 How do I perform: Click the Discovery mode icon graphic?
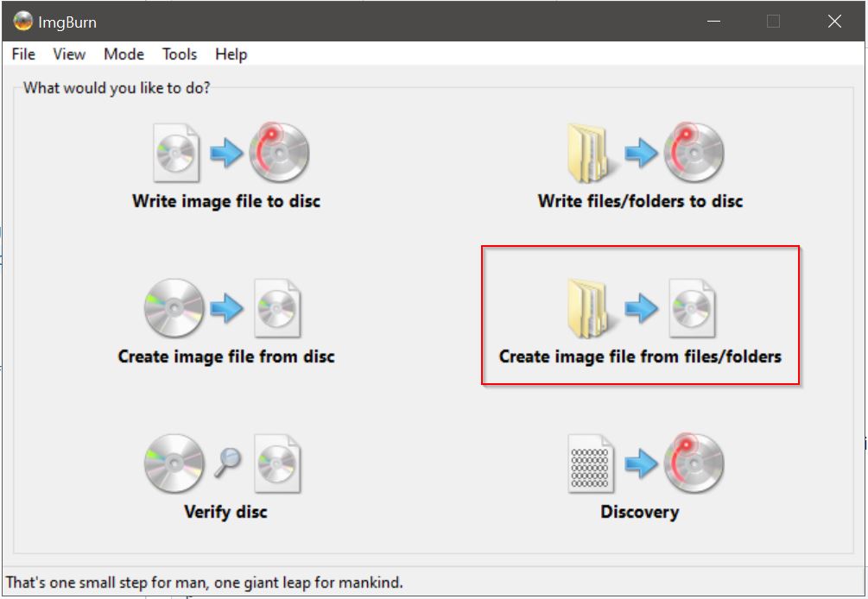(645, 463)
